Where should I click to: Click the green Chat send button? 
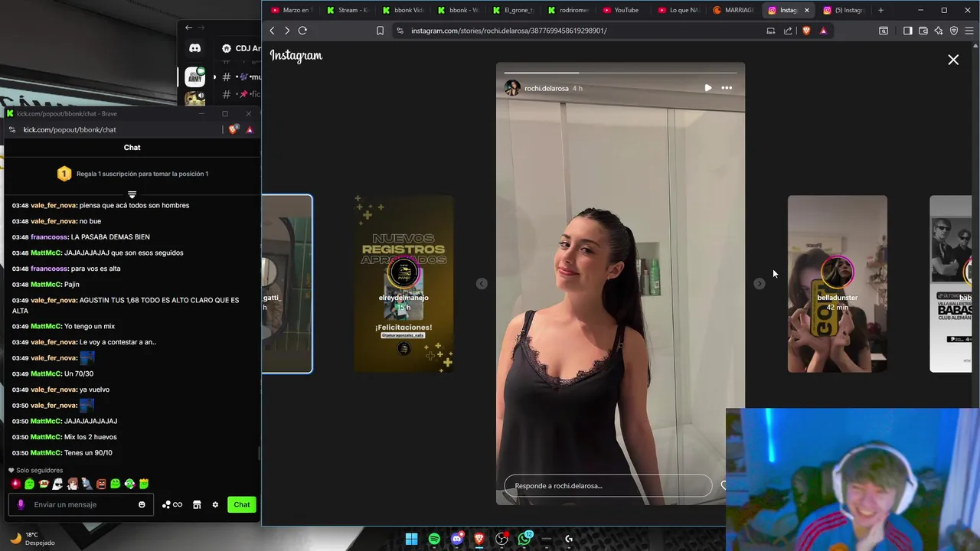click(x=242, y=505)
